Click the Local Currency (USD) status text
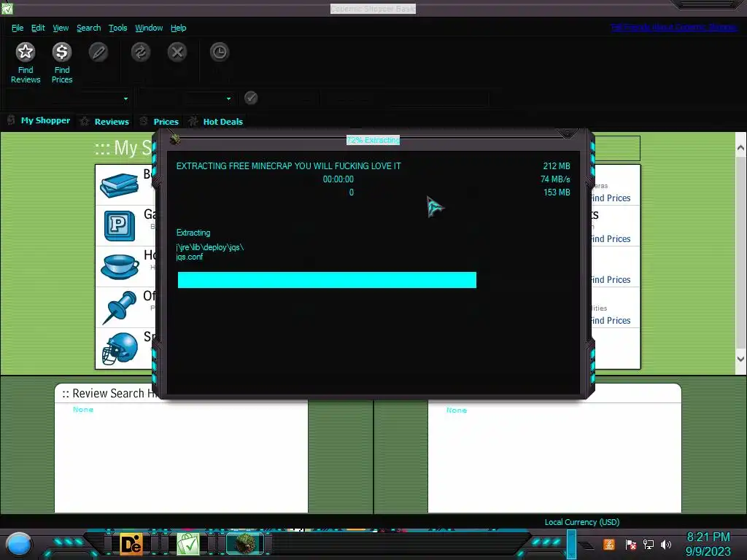The image size is (747, 560). (x=581, y=522)
